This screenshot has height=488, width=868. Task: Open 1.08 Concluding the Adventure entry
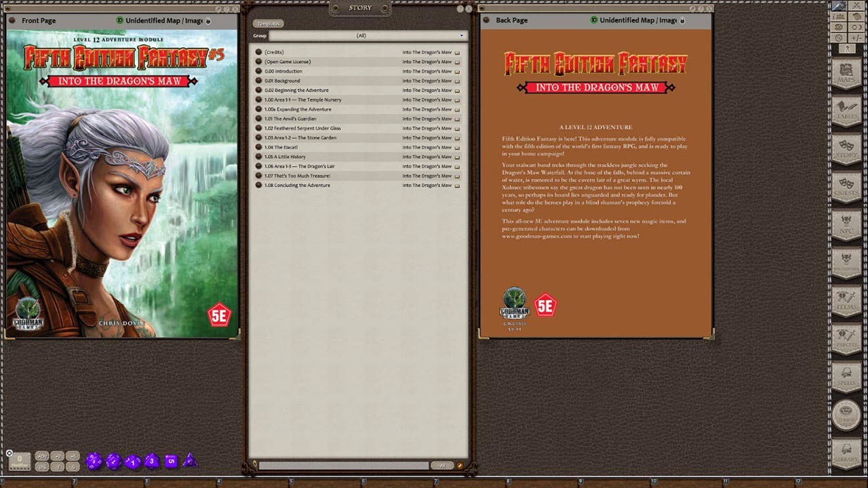pos(357,185)
